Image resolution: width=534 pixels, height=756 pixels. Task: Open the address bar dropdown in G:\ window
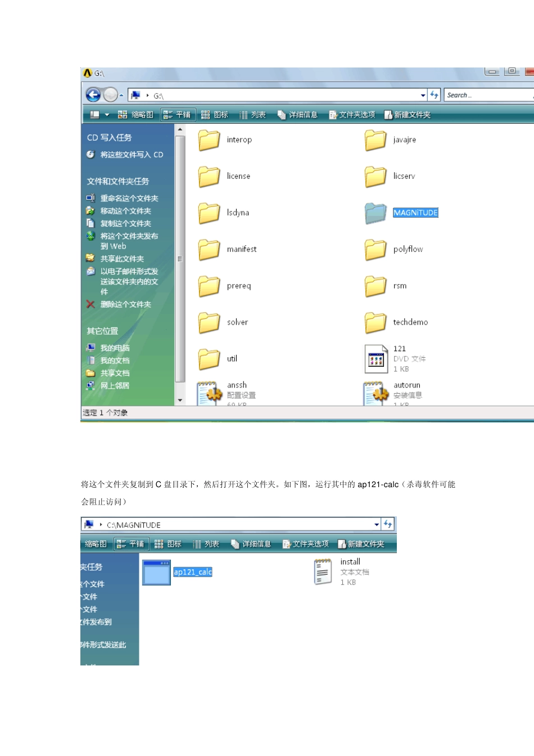click(x=423, y=96)
